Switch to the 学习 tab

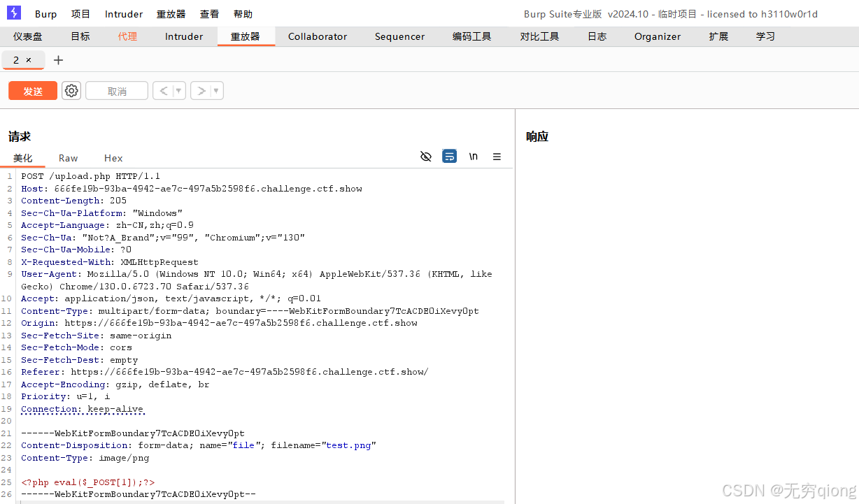click(x=765, y=36)
